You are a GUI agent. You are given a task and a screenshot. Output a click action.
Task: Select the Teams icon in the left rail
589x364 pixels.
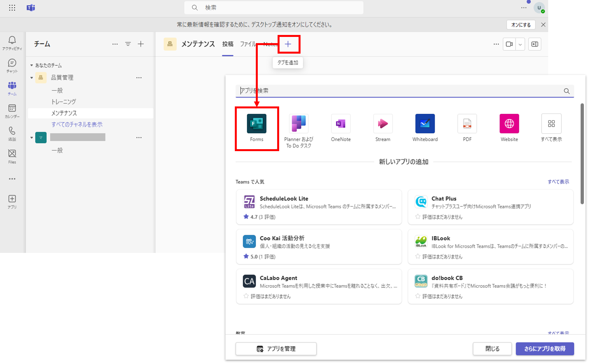[12, 88]
